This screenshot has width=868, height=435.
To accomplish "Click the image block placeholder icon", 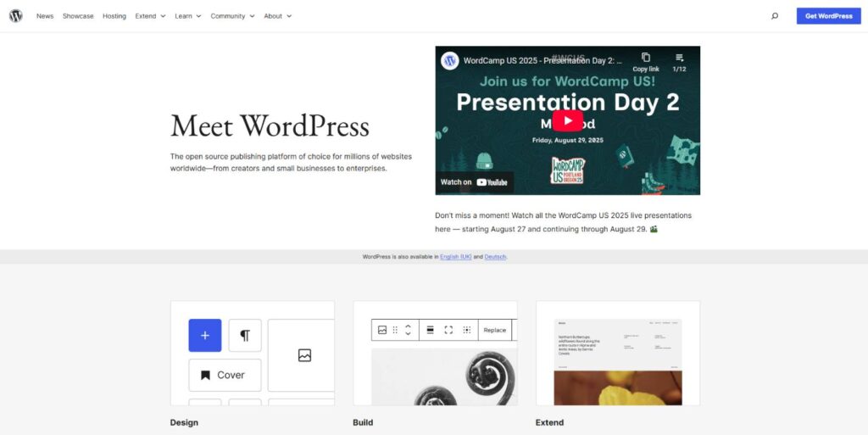I will (x=304, y=355).
